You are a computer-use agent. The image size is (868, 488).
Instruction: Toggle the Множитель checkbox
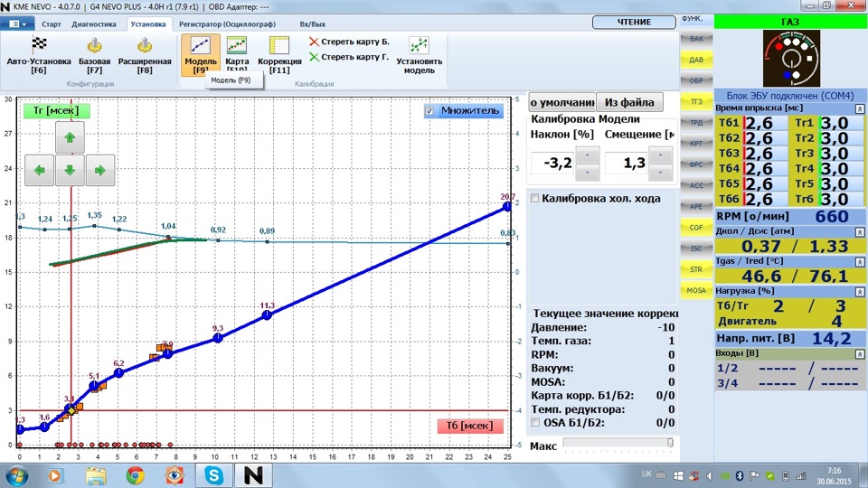tap(430, 111)
